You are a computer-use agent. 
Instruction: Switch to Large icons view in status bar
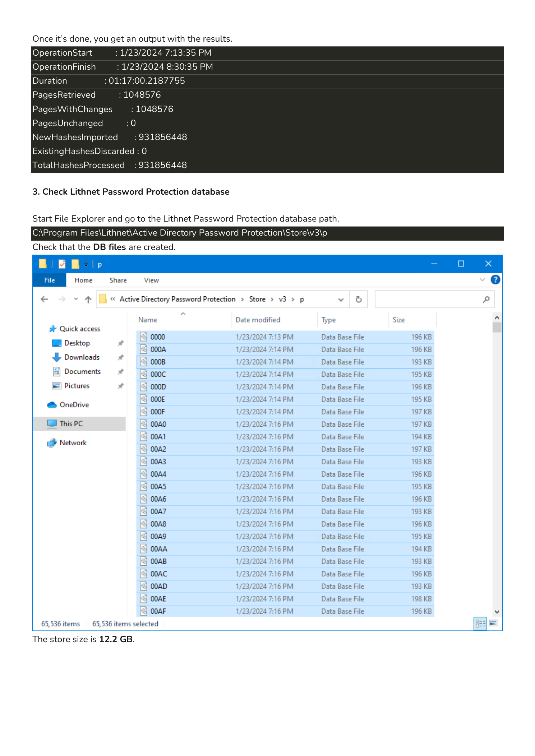493,623
